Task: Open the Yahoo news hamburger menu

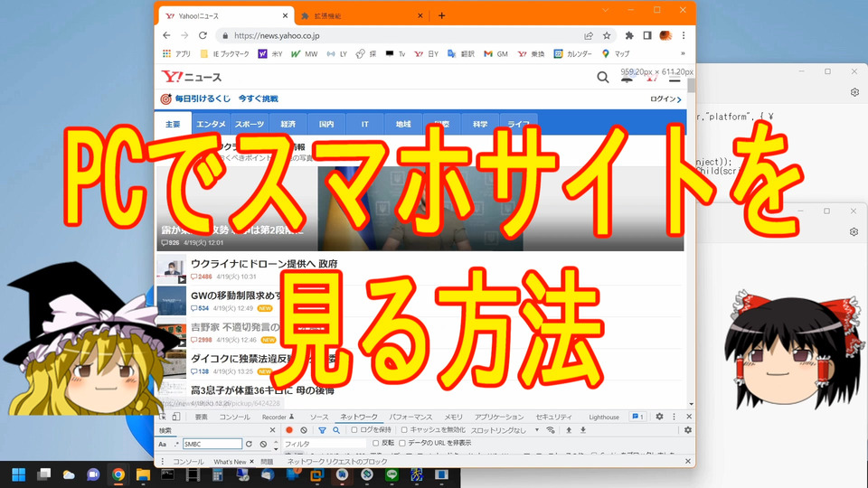Action: pyautogui.click(x=675, y=79)
